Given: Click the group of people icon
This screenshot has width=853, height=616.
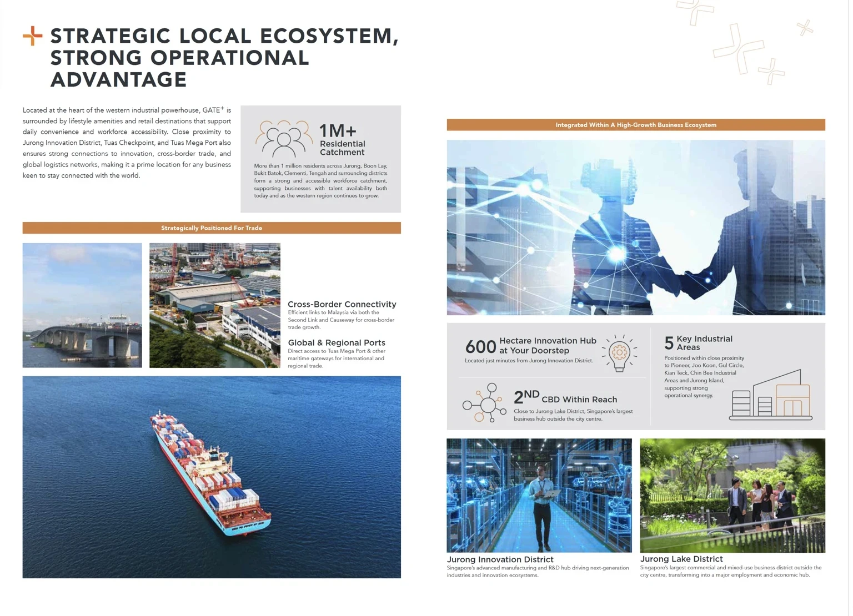Looking at the screenshot, I should click(284, 139).
